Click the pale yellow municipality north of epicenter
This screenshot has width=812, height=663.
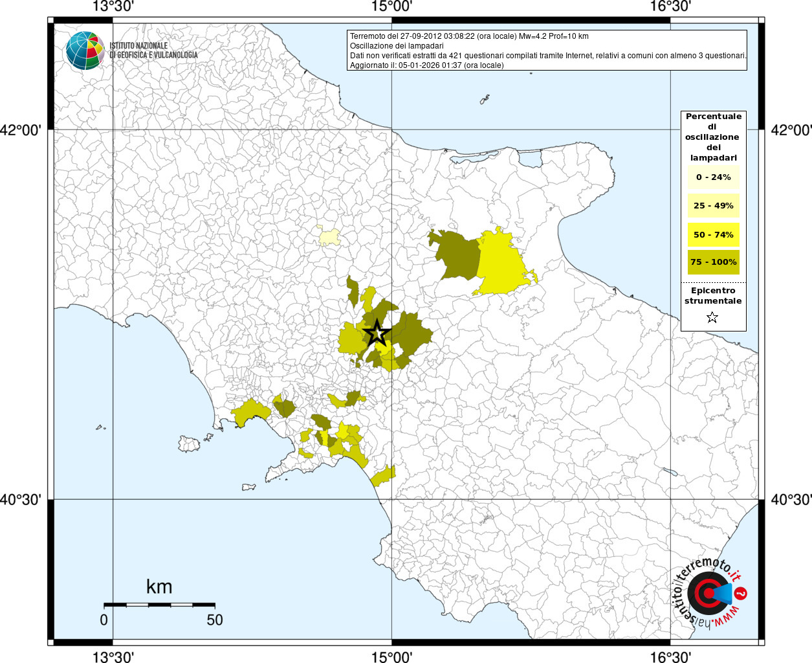coord(329,236)
